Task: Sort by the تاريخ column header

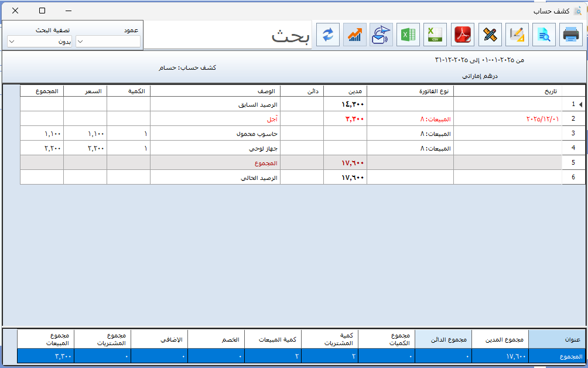Action: coord(507,91)
